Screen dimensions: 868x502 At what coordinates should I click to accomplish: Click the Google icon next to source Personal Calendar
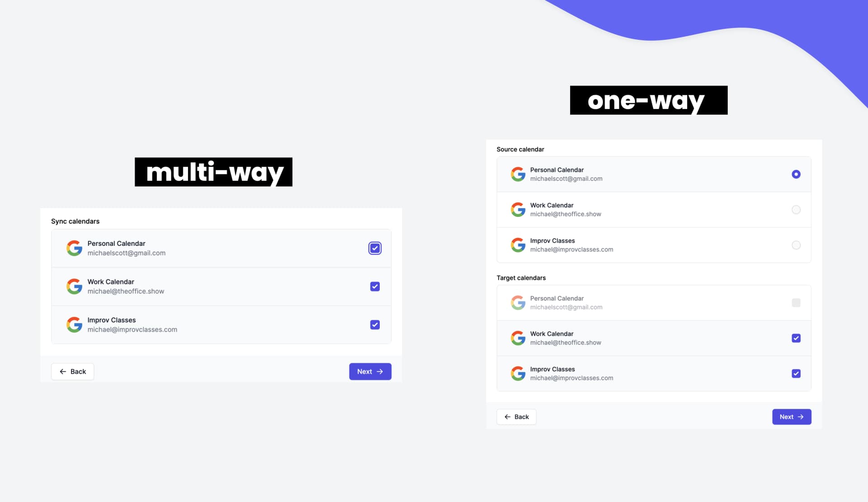pyautogui.click(x=516, y=174)
